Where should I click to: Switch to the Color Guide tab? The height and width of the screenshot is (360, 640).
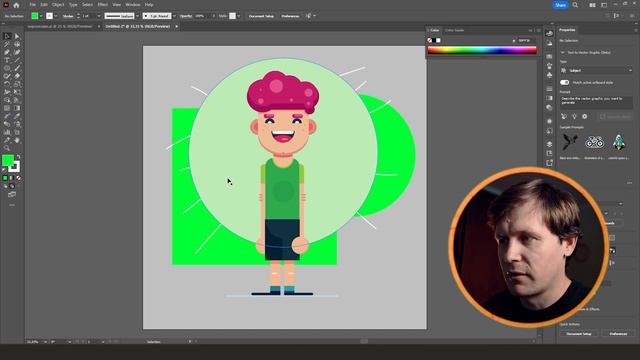coord(454,30)
